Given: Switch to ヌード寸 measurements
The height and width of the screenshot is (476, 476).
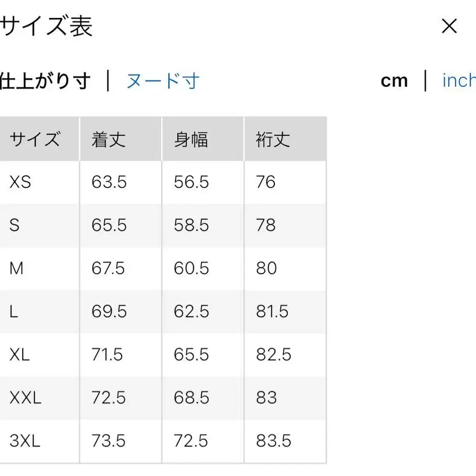Looking at the screenshot, I should pyautogui.click(x=162, y=80).
